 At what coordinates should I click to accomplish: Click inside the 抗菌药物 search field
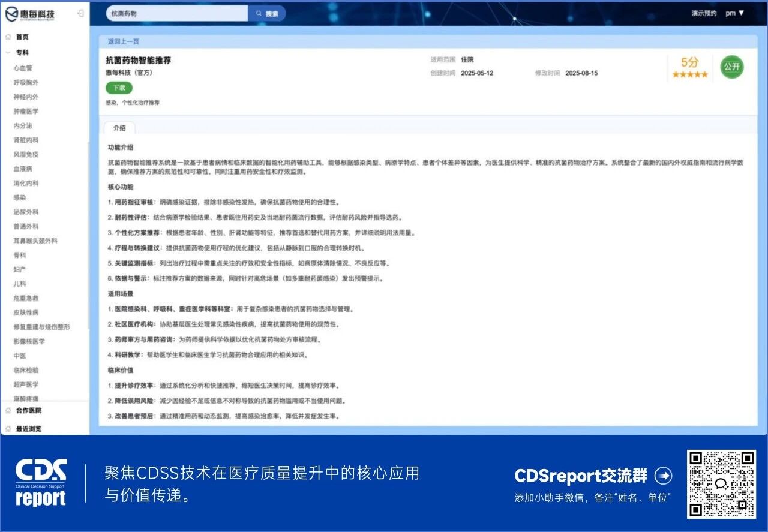click(174, 13)
